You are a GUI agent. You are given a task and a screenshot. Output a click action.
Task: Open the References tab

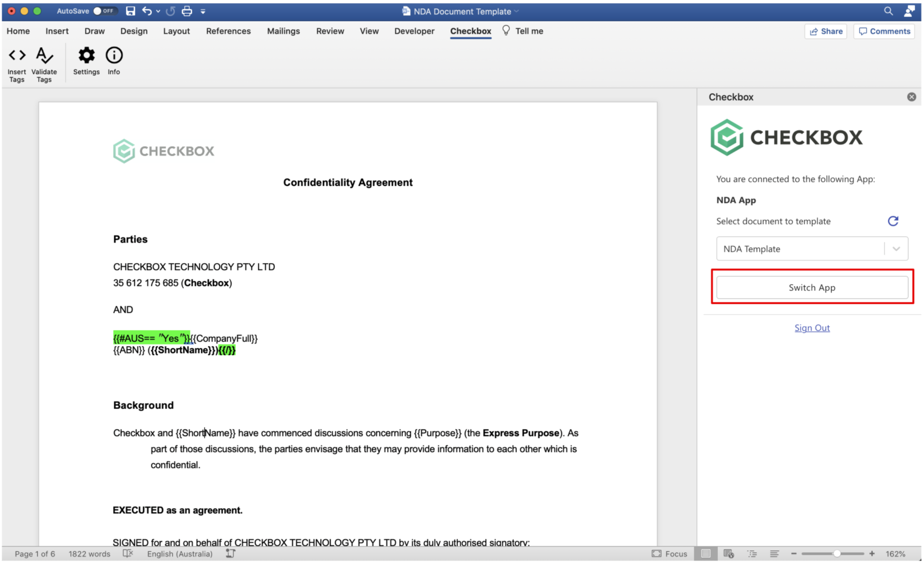click(x=228, y=31)
